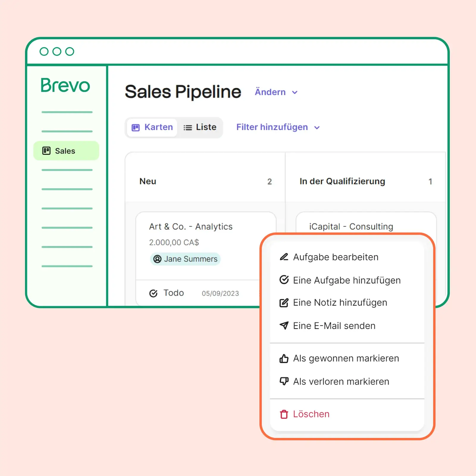Viewport: 476px width, 476px height.
Task: Select Eine E-Mail senden from the menu
Action: pos(334,326)
